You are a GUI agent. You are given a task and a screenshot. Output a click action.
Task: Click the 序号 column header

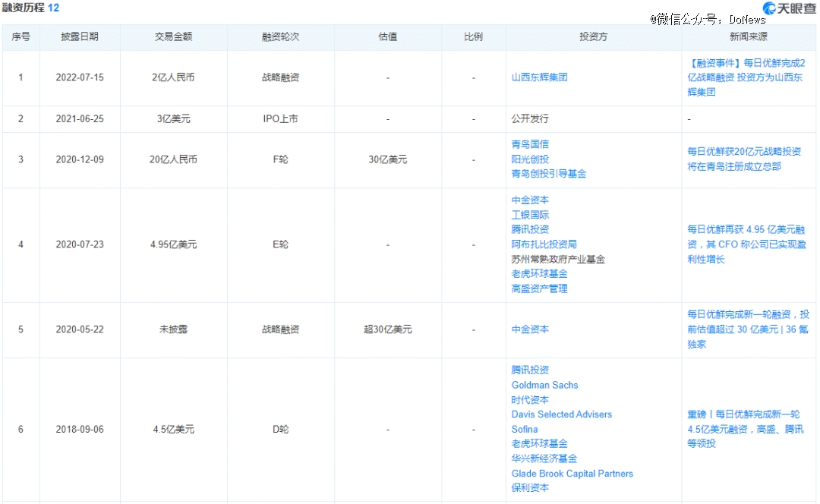tap(21, 36)
